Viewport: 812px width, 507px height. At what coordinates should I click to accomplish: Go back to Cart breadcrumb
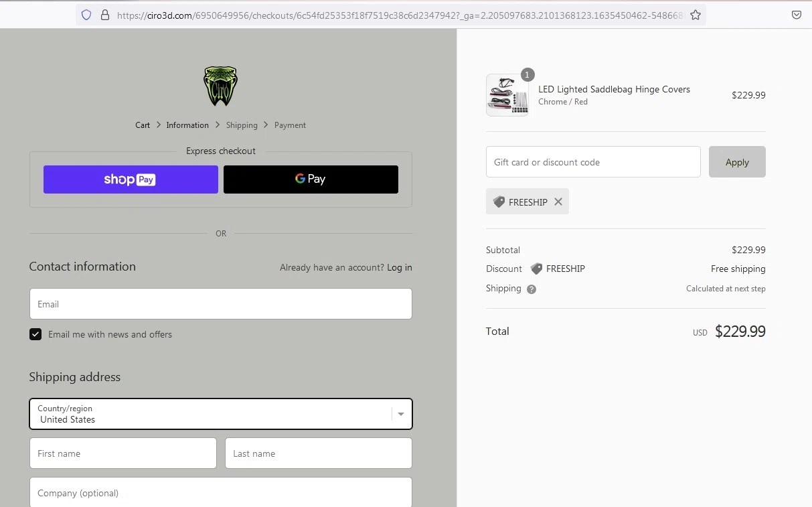(143, 125)
